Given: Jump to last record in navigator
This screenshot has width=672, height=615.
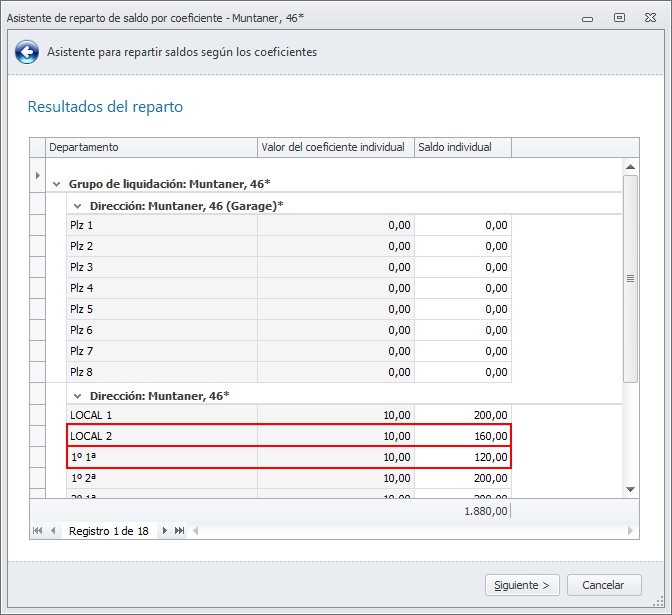Looking at the screenshot, I should point(180,531).
